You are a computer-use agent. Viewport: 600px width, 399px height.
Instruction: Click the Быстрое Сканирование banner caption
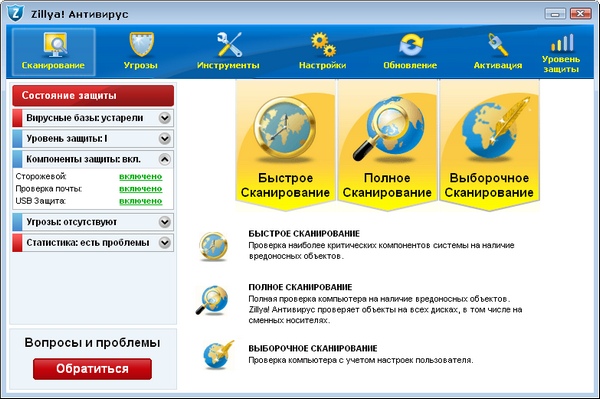coord(285,185)
